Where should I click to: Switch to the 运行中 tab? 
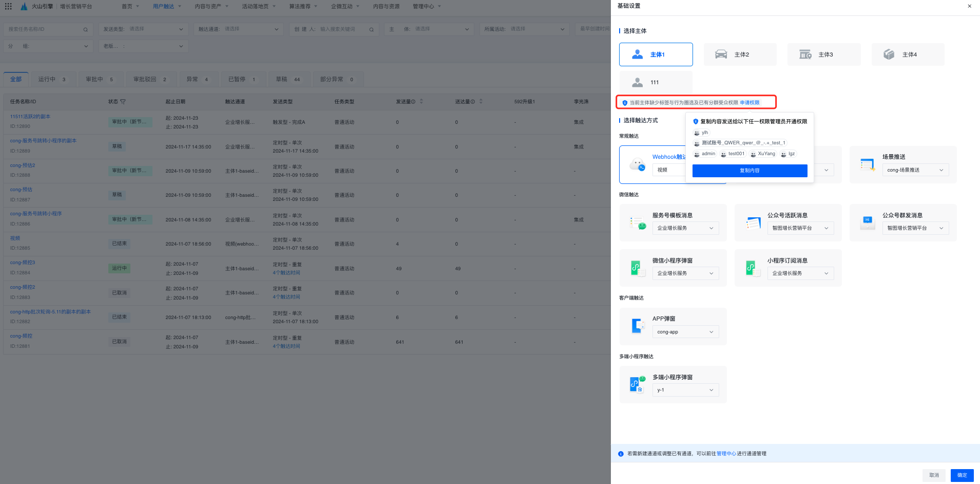(53, 79)
